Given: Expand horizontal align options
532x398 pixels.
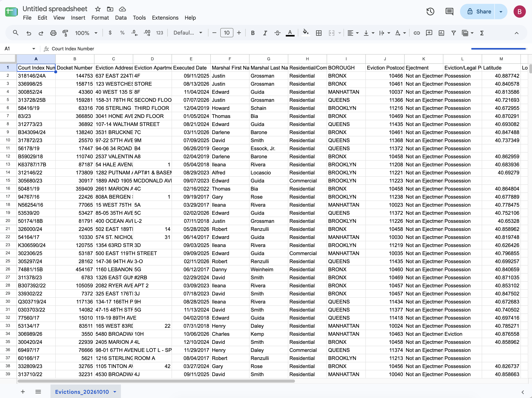Looking at the screenshot, I should point(357,33).
